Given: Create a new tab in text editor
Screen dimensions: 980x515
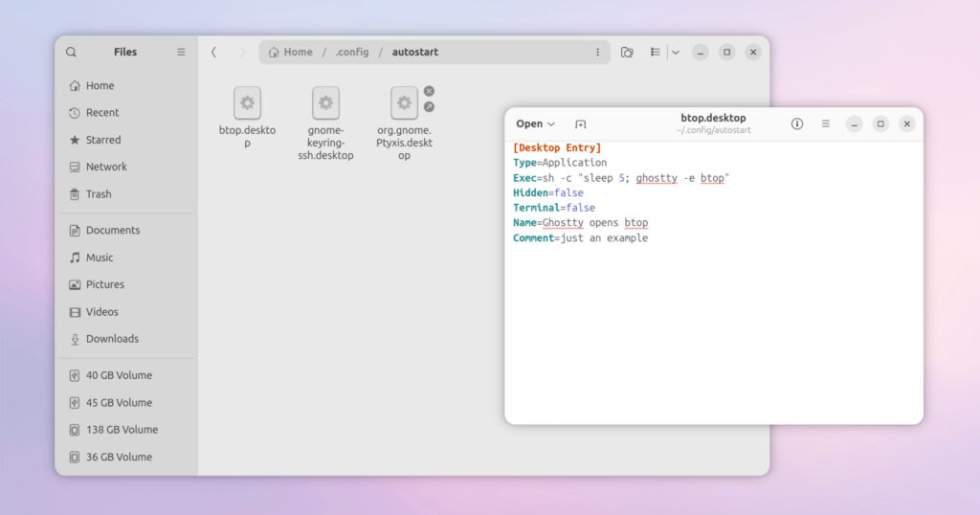Looking at the screenshot, I should pos(580,124).
